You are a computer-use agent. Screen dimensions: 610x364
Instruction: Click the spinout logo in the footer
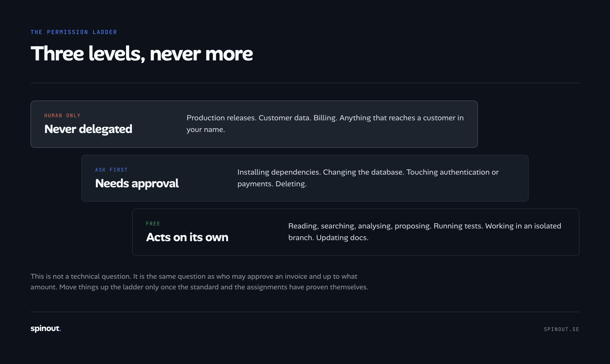(46, 328)
